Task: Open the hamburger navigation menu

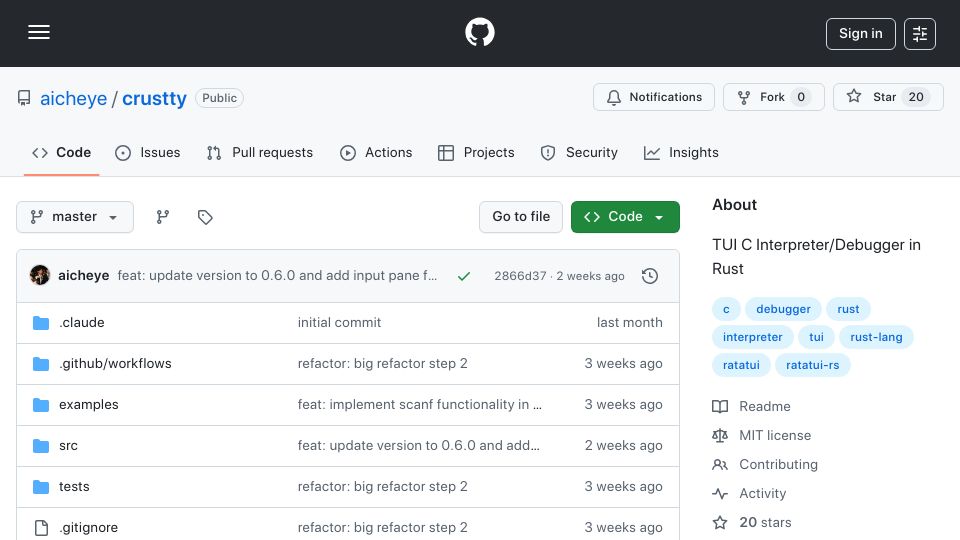Action: [x=39, y=32]
